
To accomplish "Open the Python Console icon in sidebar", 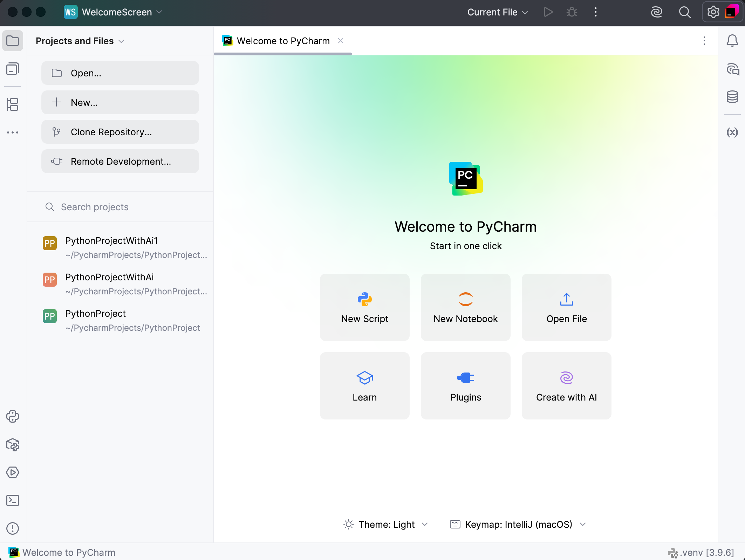I will (13, 416).
